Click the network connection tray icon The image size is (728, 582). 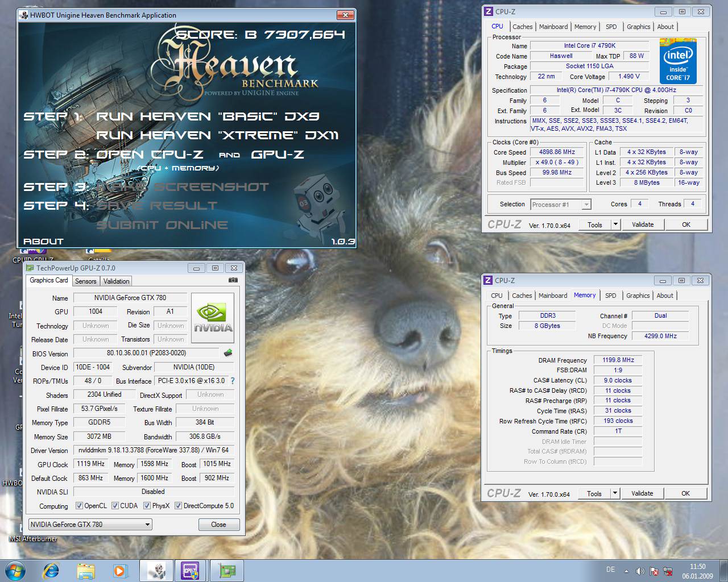pos(667,571)
